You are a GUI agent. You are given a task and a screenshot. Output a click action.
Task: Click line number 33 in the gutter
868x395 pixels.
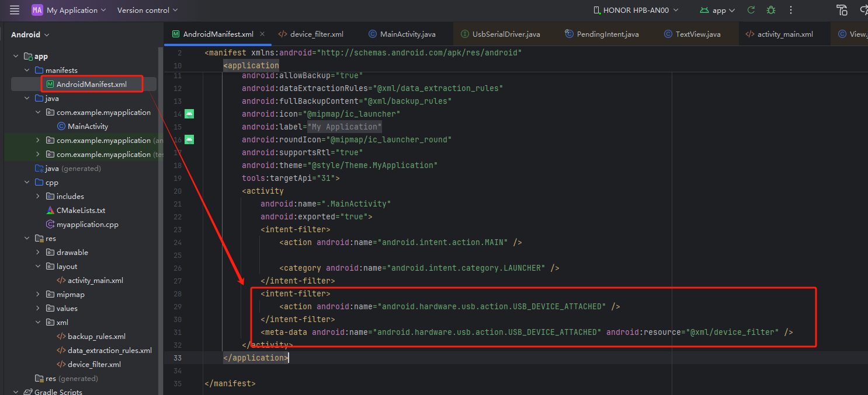(178, 358)
